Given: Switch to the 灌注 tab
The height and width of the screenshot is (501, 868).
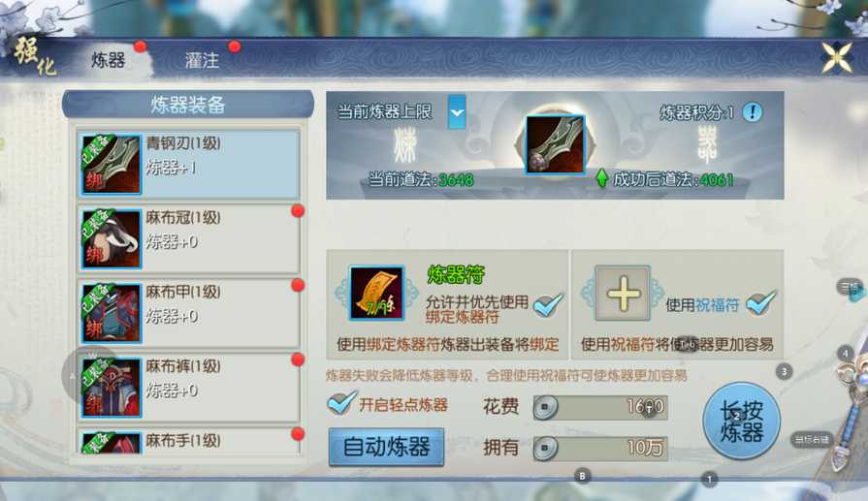Looking at the screenshot, I should [202, 60].
